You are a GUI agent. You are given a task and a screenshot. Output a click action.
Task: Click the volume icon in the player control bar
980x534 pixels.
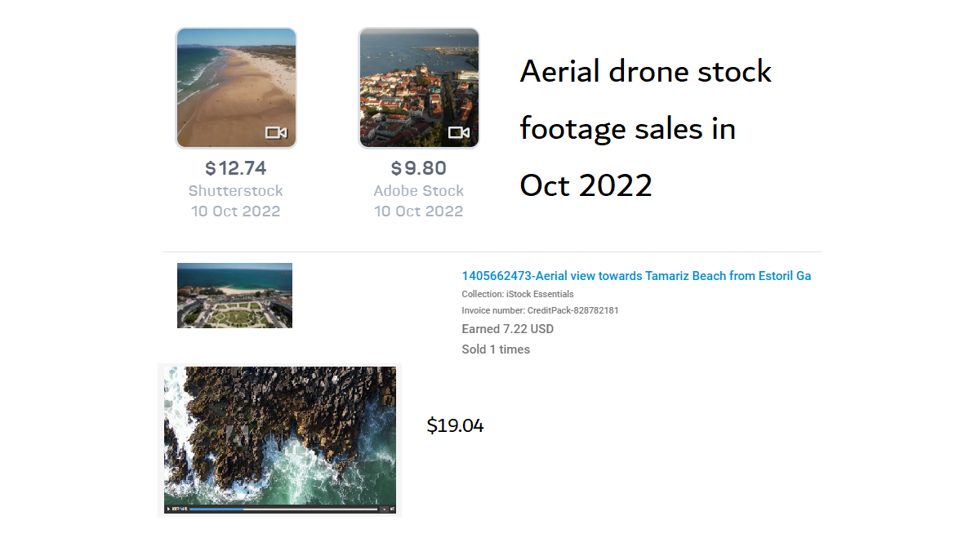pyautogui.click(x=384, y=509)
